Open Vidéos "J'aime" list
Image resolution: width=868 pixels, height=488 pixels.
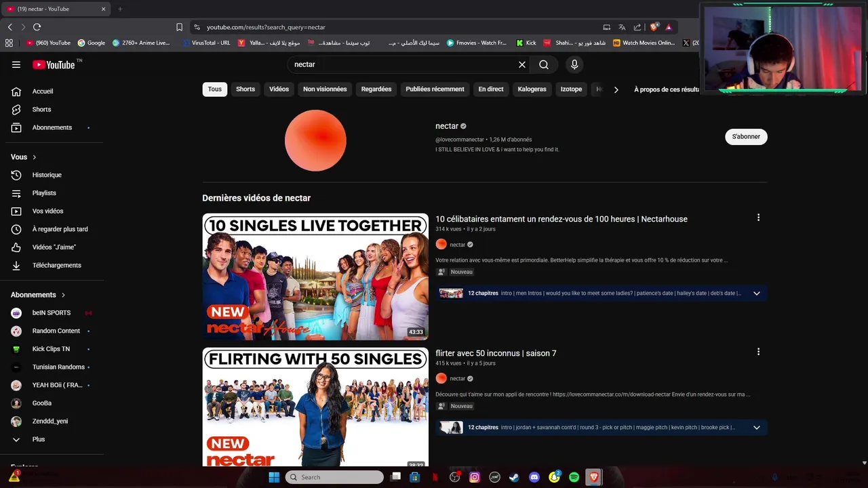[54, 247]
